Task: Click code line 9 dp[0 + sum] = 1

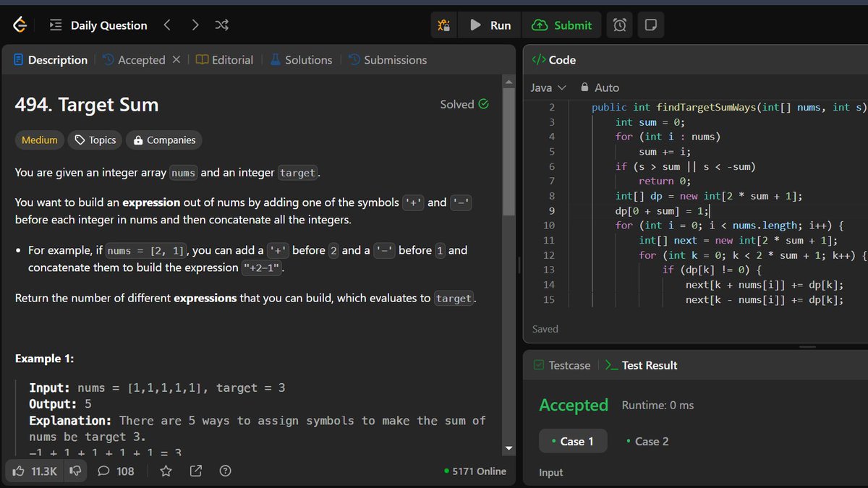Action: (662, 210)
